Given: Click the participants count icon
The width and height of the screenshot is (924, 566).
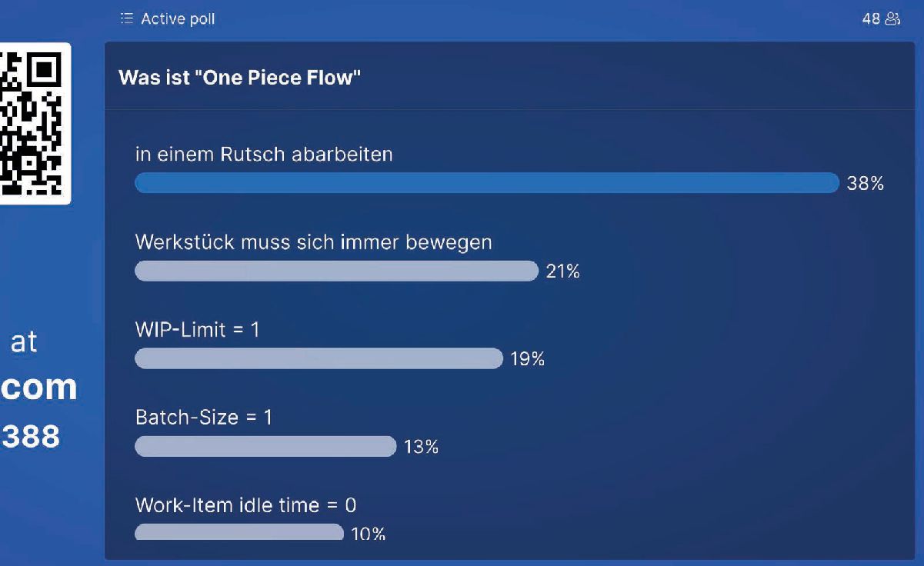Looking at the screenshot, I should point(892,18).
